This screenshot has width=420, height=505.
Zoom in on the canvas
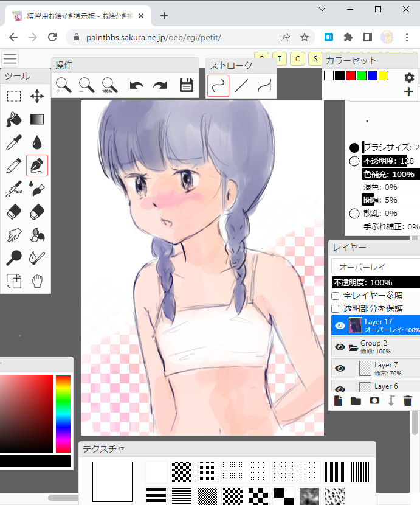[63, 86]
